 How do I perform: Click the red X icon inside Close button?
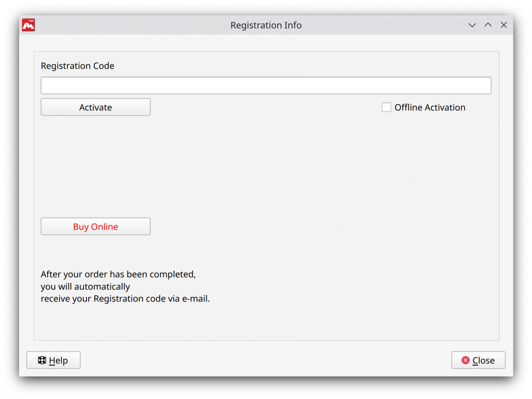point(465,360)
